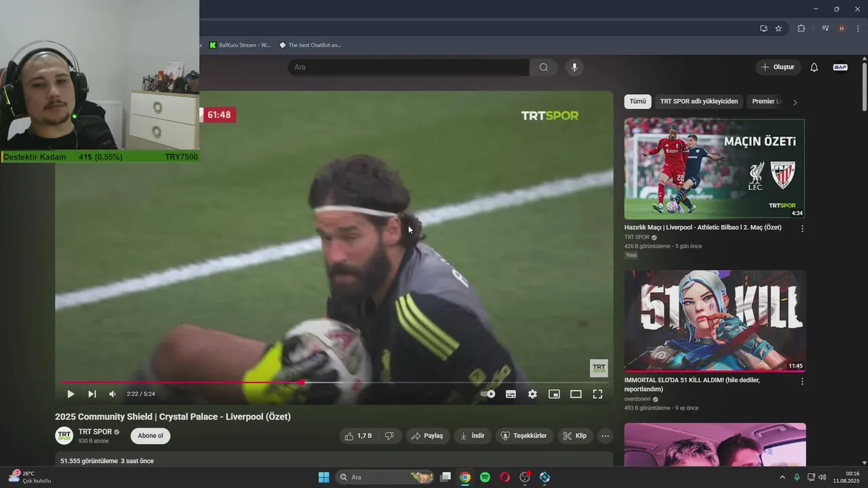Open The best ChatBot bookmark

tap(311, 45)
